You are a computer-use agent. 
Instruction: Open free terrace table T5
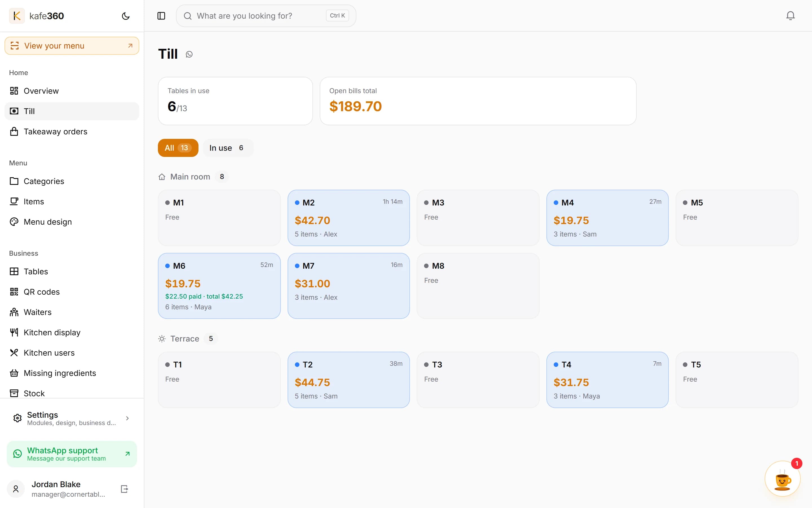pyautogui.click(x=737, y=380)
